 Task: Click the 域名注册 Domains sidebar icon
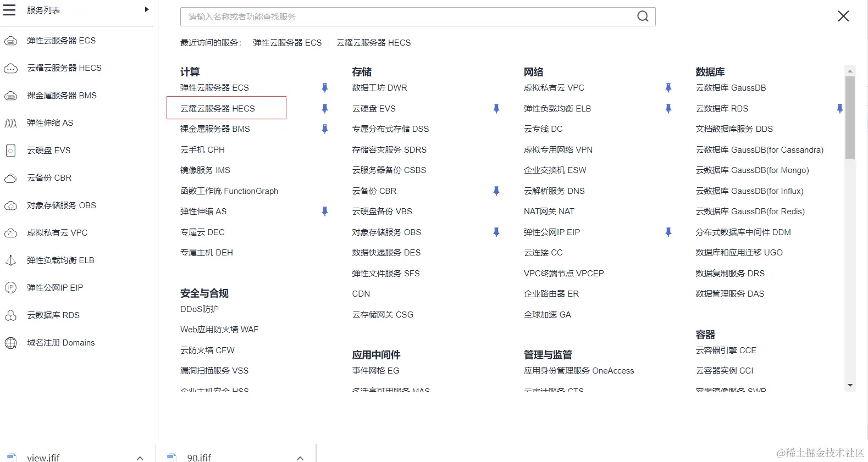[x=10, y=343]
